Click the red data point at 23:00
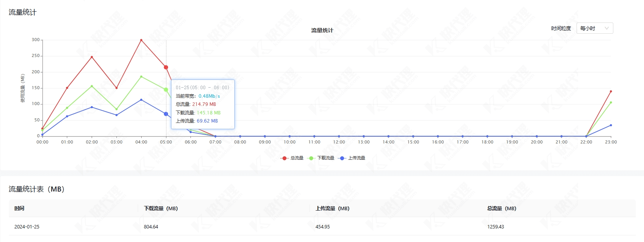This screenshot has width=644, height=242. coord(611,92)
